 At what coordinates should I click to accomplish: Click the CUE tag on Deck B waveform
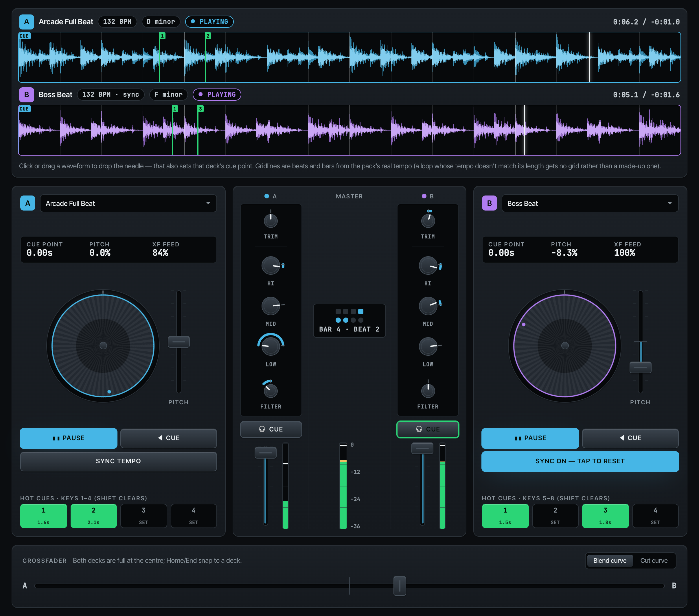(x=24, y=109)
